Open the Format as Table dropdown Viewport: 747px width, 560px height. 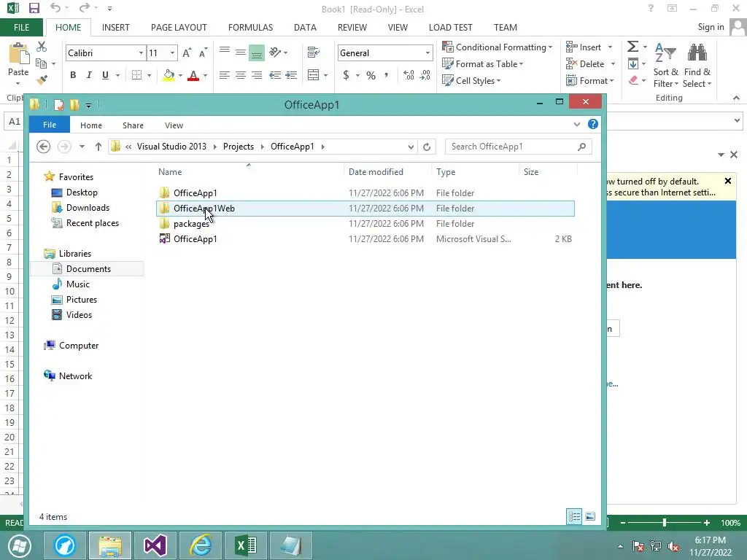click(482, 64)
